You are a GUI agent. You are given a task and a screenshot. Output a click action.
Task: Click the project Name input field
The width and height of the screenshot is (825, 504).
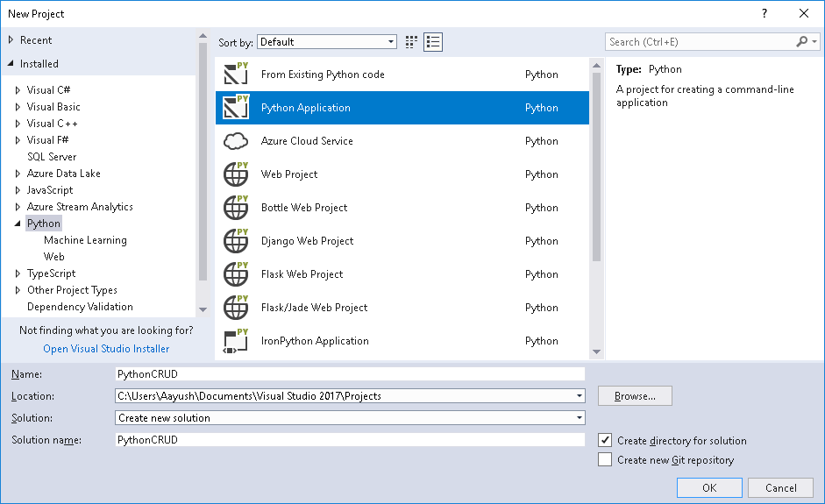point(350,374)
